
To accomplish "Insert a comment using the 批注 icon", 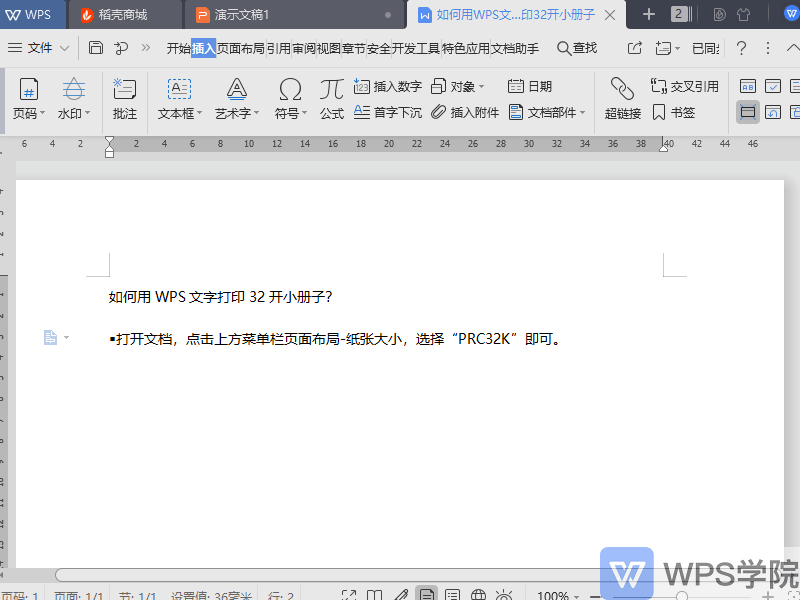I will [x=124, y=97].
